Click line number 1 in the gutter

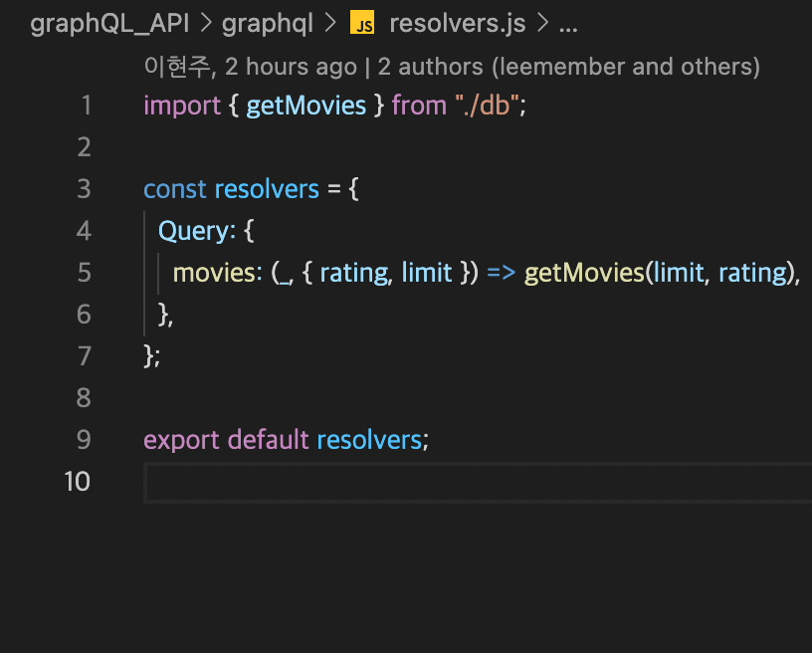tap(87, 105)
